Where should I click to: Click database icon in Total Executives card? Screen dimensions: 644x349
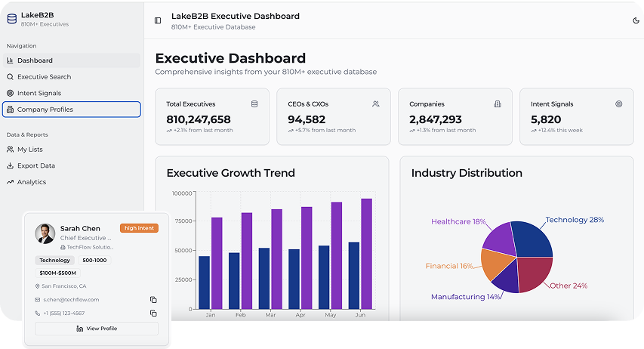(x=254, y=104)
